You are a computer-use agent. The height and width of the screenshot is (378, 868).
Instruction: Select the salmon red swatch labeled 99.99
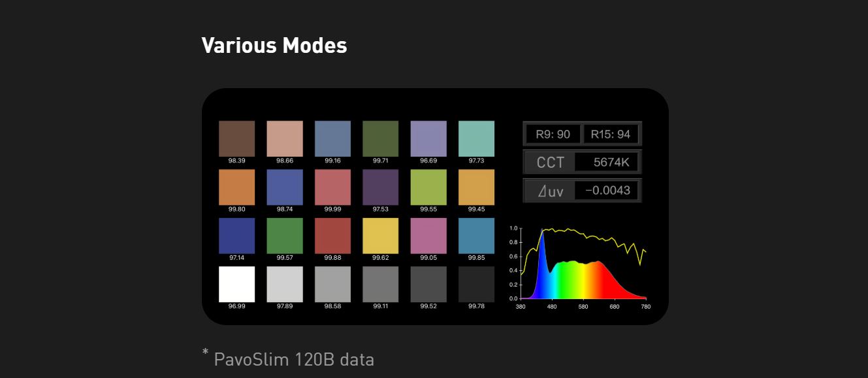(x=332, y=187)
